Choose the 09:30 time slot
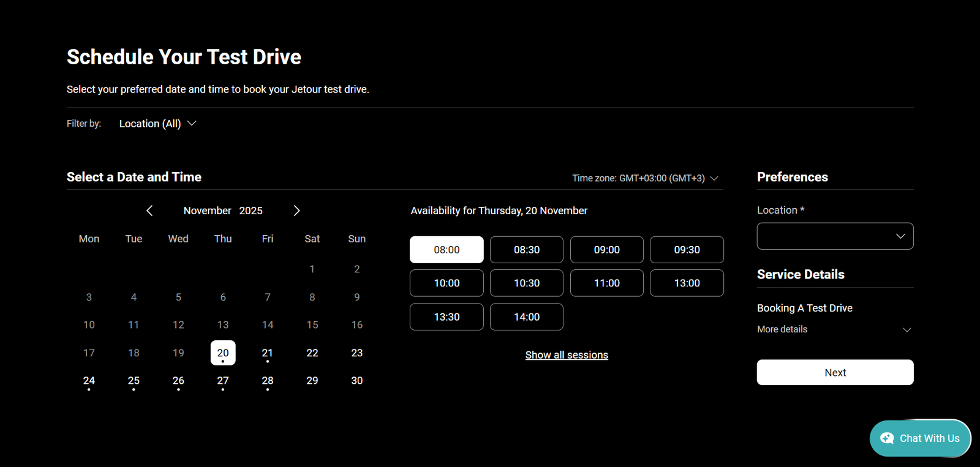The image size is (980, 467). point(687,250)
